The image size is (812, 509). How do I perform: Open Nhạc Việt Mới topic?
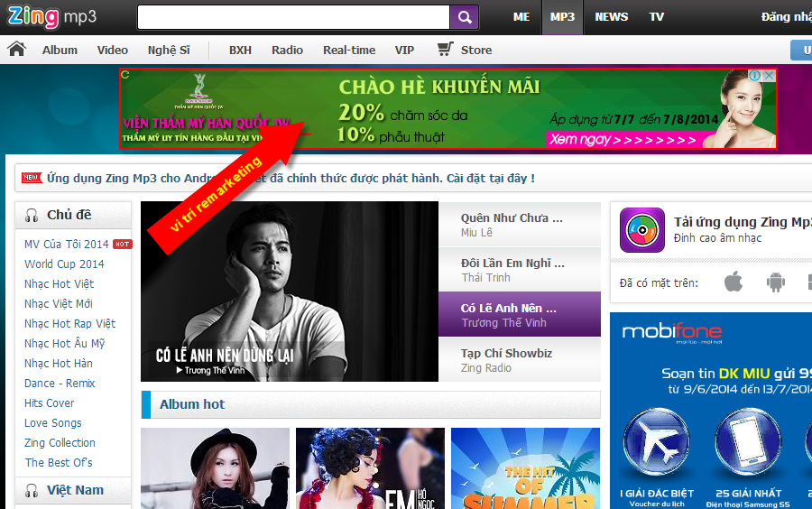point(59,303)
